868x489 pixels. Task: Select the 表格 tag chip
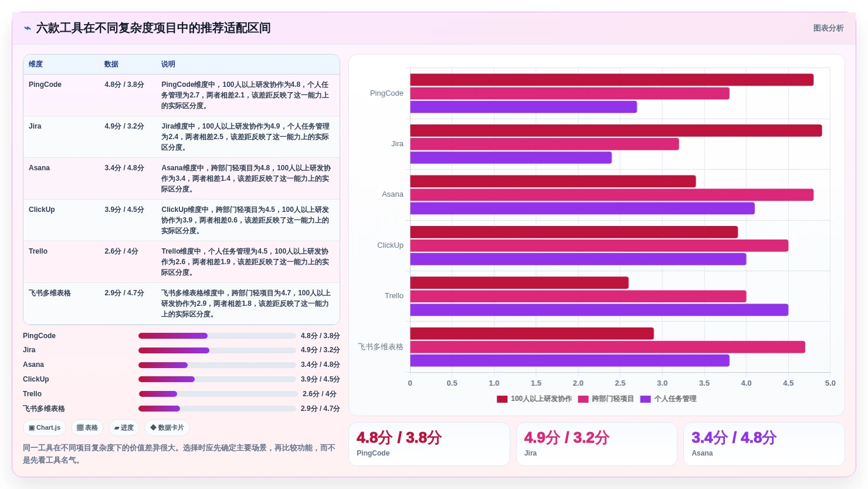point(87,428)
